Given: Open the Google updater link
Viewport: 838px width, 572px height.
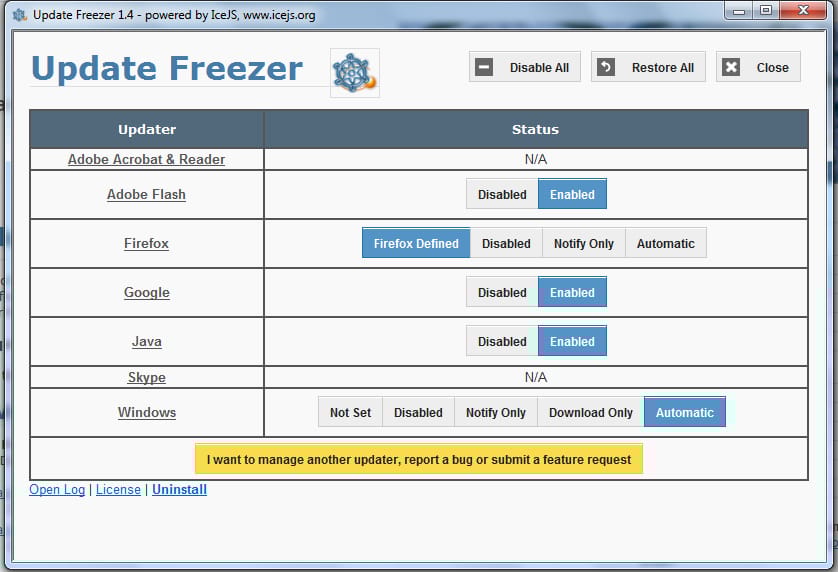Looking at the screenshot, I should (x=146, y=292).
